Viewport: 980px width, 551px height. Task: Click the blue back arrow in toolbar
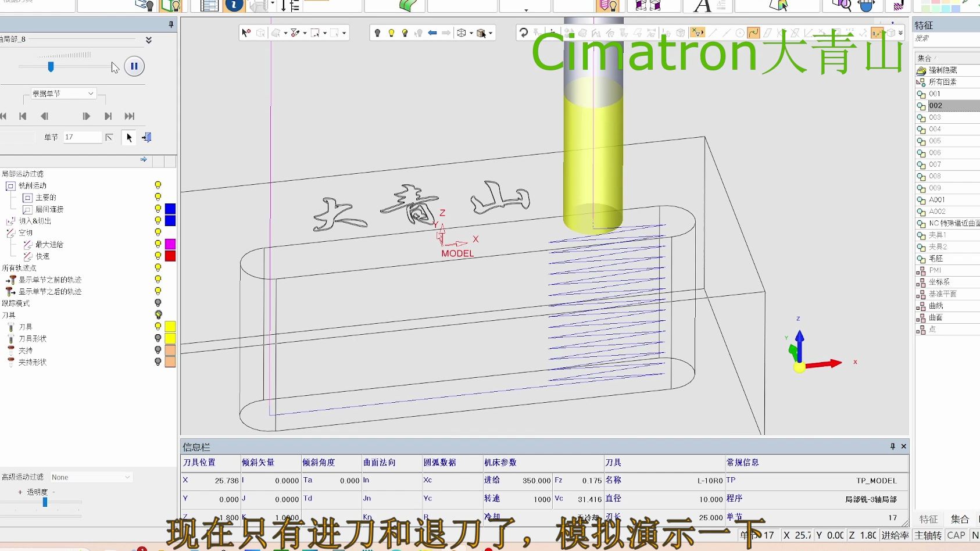[432, 33]
